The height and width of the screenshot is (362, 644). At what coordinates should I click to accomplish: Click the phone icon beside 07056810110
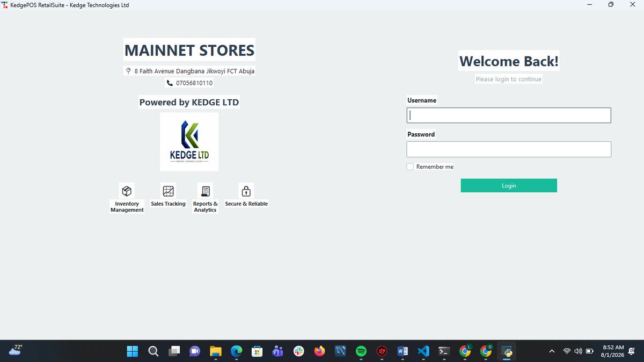click(170, 83)
